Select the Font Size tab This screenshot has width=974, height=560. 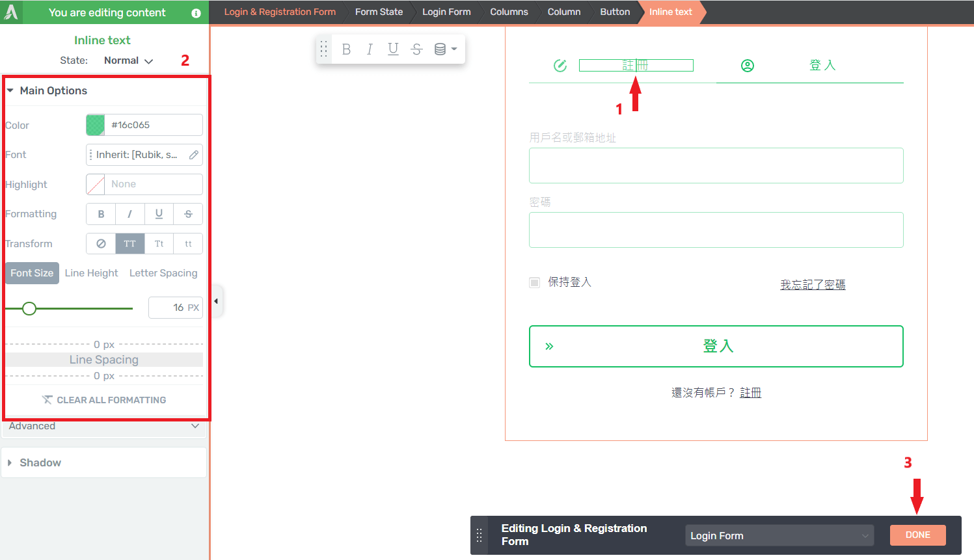pos(32,273)
